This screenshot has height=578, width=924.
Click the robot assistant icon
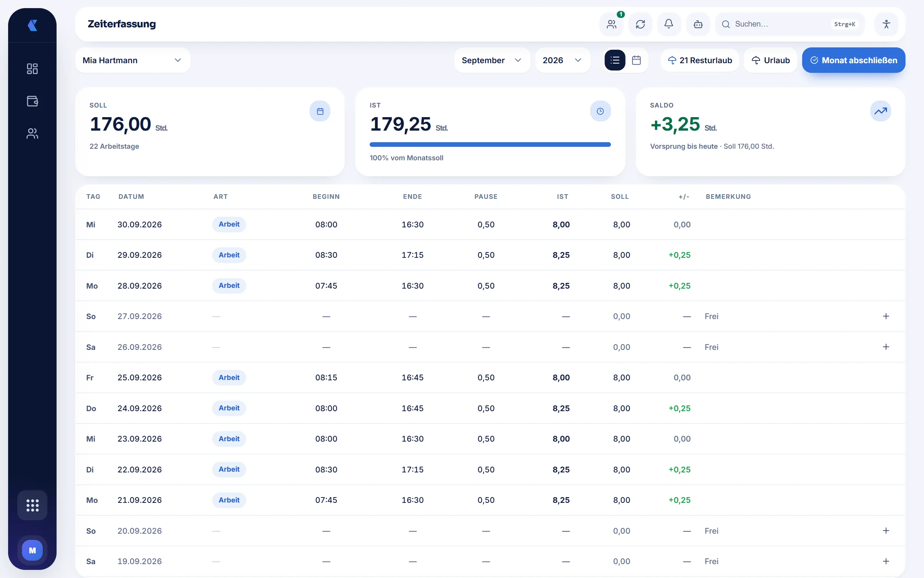click(x=698, y=24)
